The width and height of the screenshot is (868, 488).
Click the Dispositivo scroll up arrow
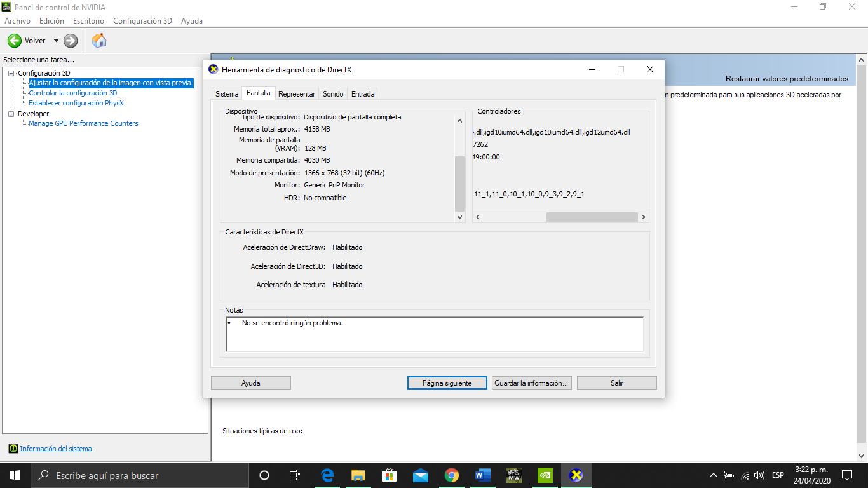pos(460,120)
